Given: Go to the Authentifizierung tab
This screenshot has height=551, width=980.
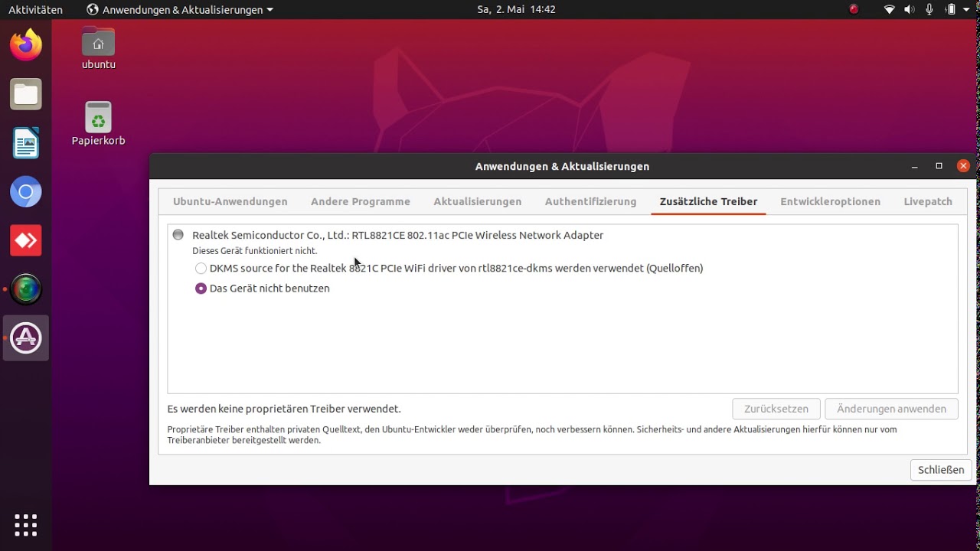Looking at the screenshot, I should 591,201.
